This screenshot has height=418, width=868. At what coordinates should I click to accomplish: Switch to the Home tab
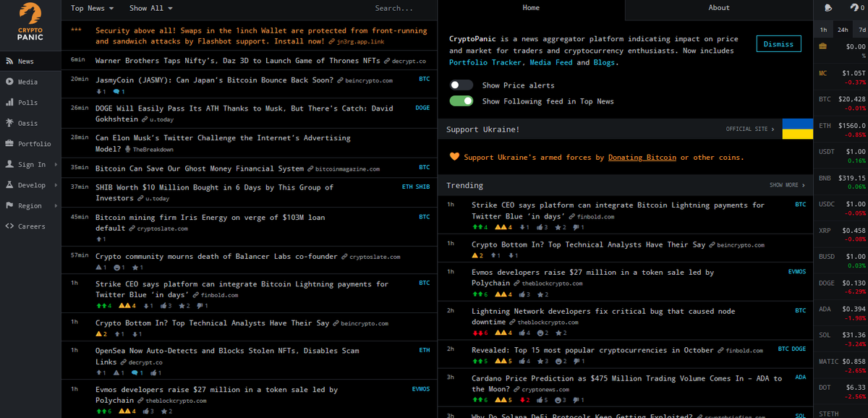click(531, 8)
